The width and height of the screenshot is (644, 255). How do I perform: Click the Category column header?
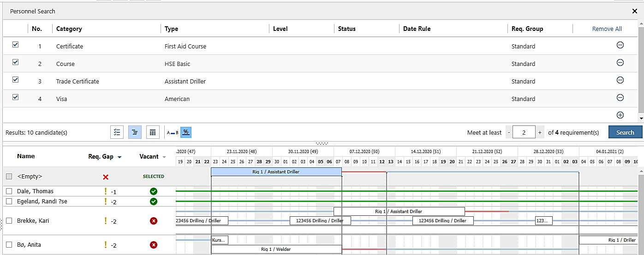69,29
